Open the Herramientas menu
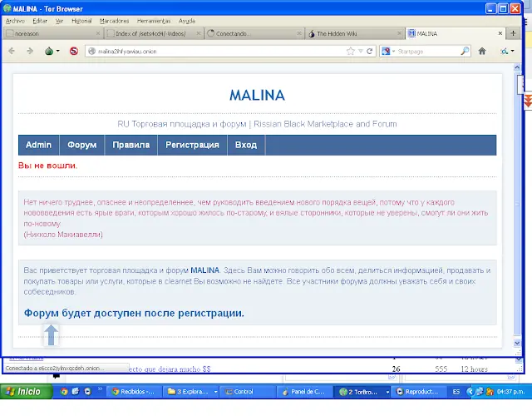 154,21
